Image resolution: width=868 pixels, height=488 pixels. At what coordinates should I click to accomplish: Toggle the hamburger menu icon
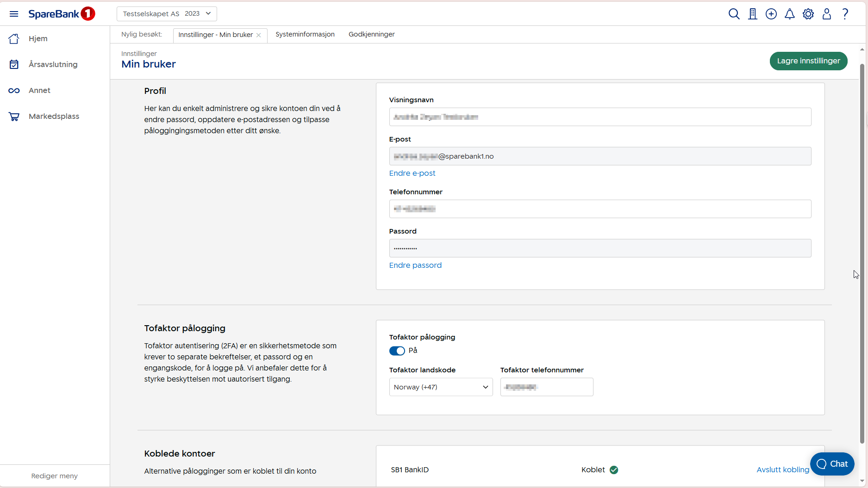tap(14, 14)
